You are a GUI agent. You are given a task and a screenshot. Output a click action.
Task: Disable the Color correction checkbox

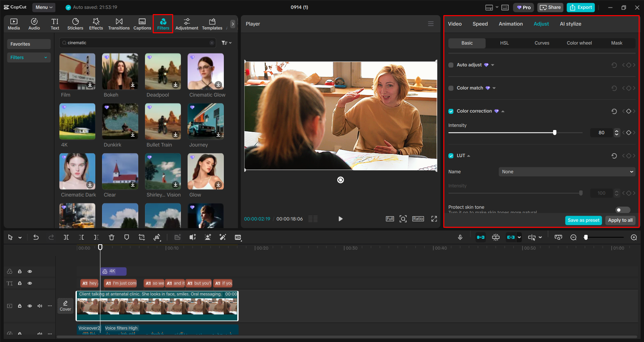point(451,111)
